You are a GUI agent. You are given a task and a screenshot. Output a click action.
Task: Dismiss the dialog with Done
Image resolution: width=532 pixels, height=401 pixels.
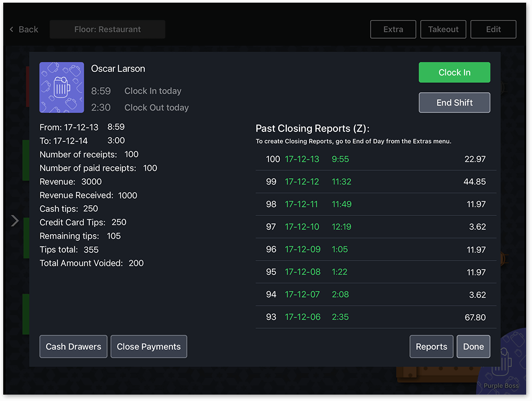(x=473, y=347)
